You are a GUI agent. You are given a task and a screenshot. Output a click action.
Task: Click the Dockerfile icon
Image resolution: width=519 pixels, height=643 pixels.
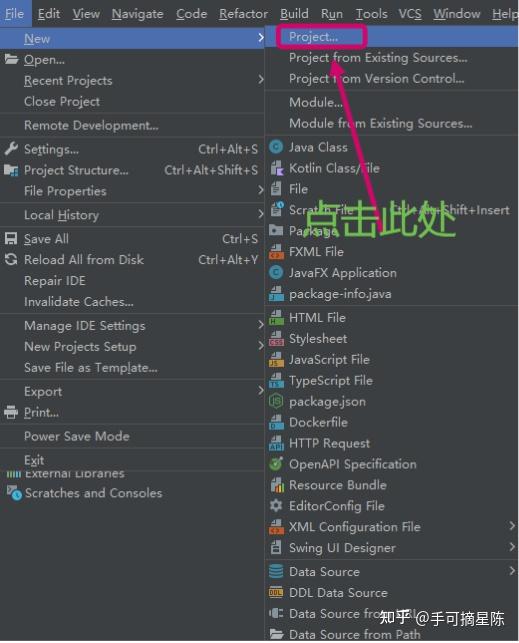point(276,422)
